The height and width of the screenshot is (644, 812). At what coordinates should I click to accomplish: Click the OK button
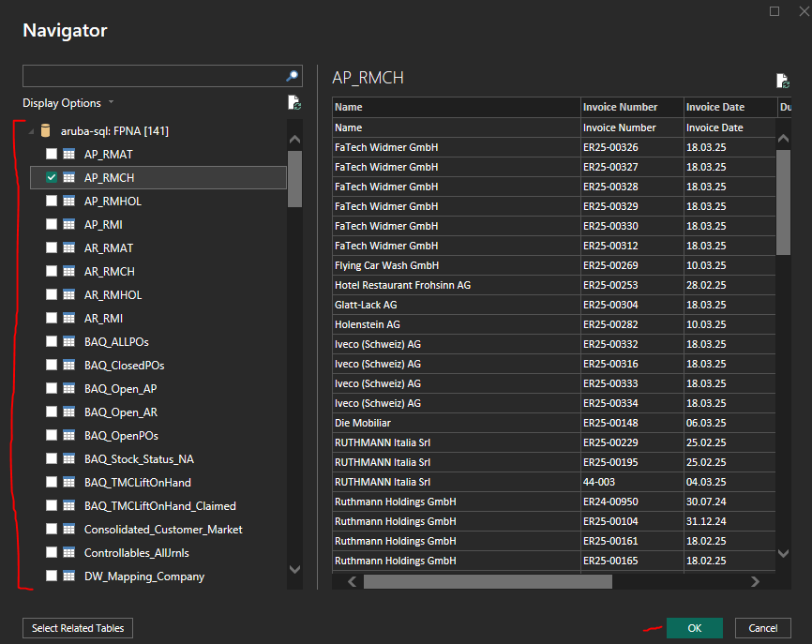click(x=695, y=628)
